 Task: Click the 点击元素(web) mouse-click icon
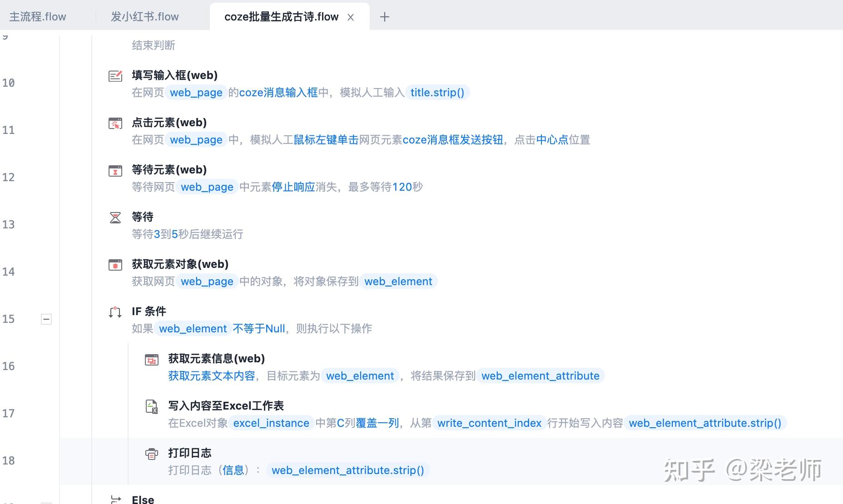click(x=115, y=123)
